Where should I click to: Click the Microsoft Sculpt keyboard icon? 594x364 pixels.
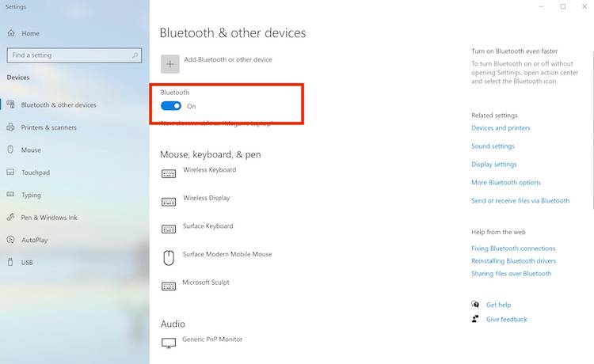click(x=169, y=286)
